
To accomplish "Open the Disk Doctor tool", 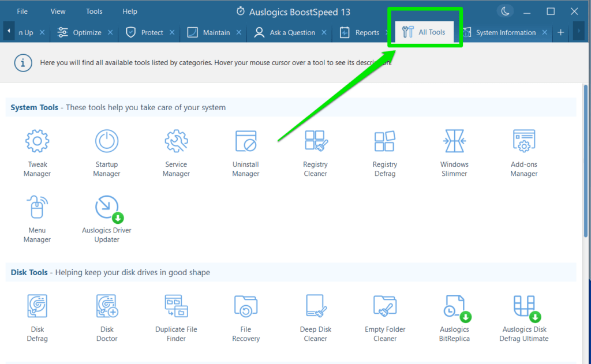I will [x=106, y=316].
